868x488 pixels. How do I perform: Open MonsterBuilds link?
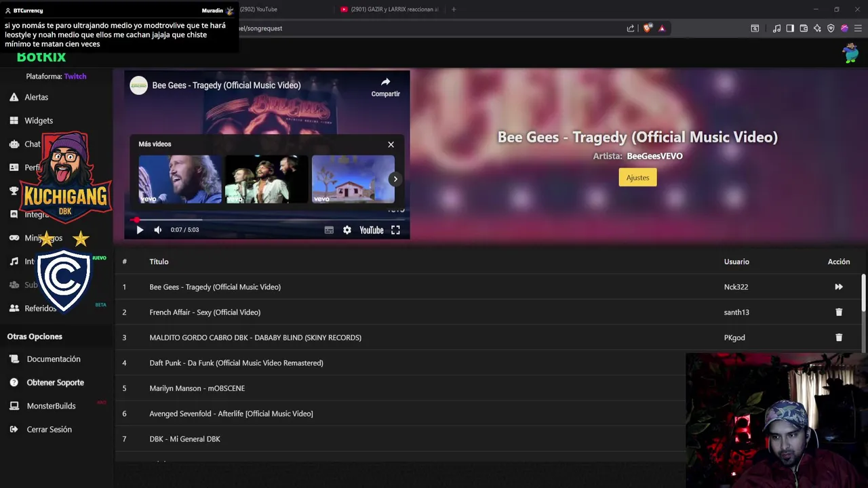[x=51, y=406]
